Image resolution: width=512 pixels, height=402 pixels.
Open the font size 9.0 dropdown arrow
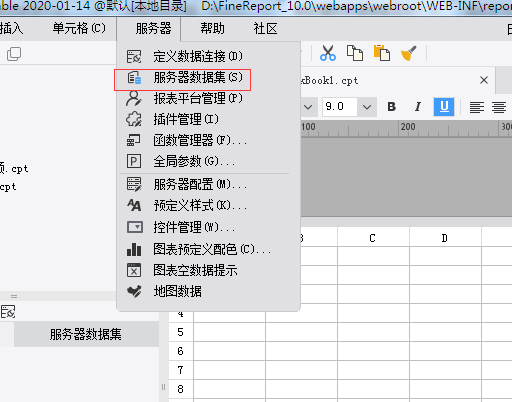click(367, 107)
